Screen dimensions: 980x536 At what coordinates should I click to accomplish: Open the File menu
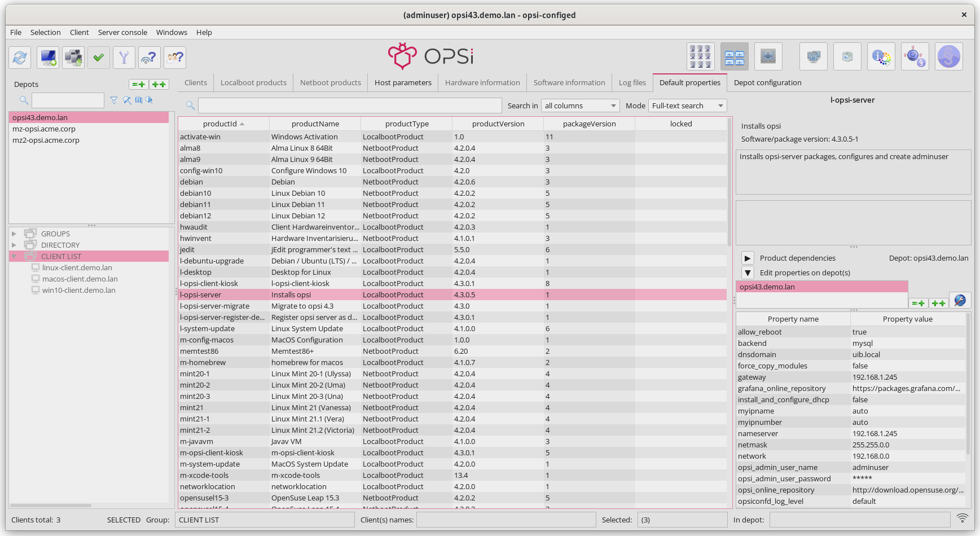point(16,32)
